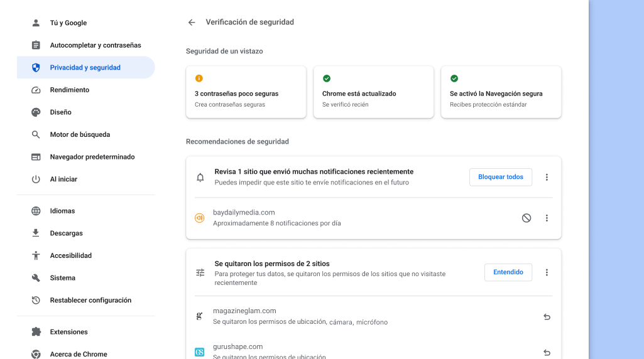Click the Seguridad de un vistazo heading
The width and height of the screenshot is (644, 359).
pyautogui.click(x=224, y=51)
